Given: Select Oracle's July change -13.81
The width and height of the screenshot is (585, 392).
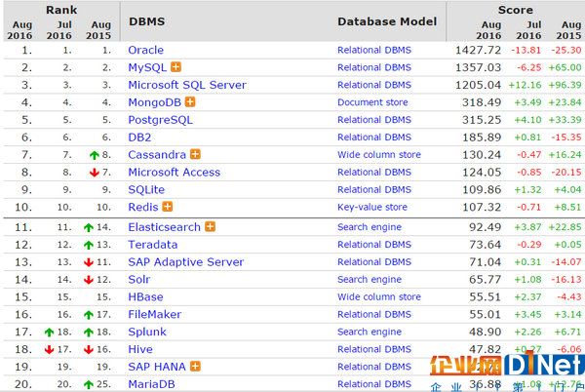Looking at the screenshot, I should pos(526,50).
